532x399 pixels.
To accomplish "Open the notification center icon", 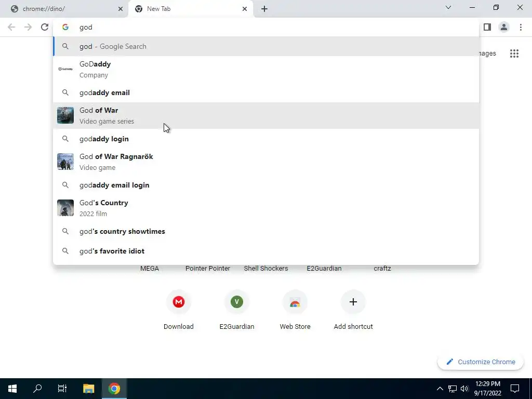I will (x=515, y=389).
